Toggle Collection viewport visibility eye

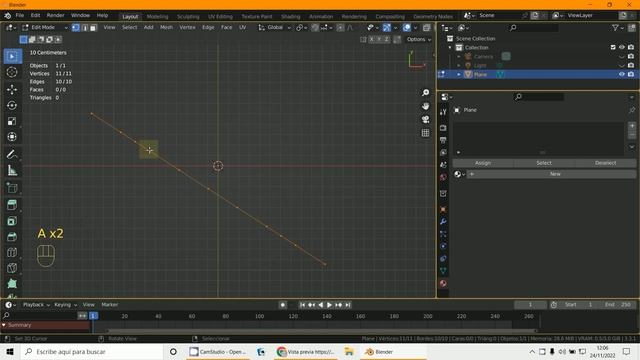[x=622, y=47]
